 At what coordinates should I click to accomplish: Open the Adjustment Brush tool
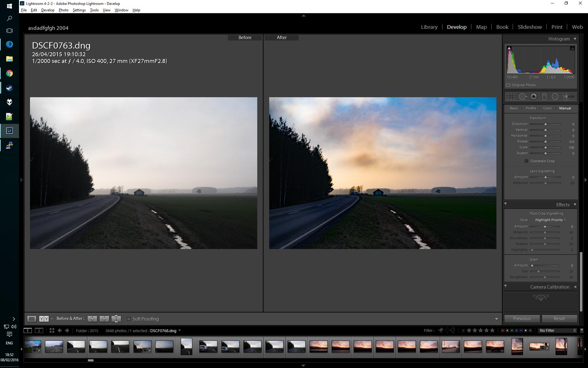click(569, 97)
